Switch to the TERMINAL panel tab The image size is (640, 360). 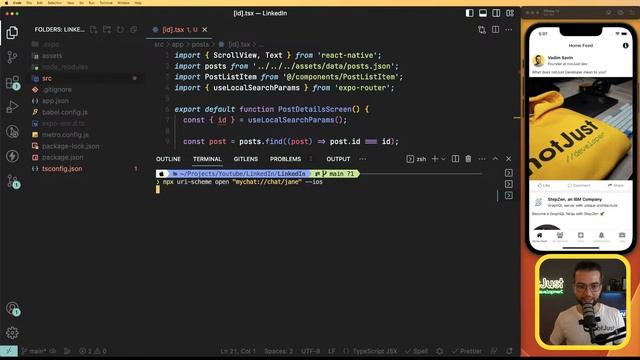point(207,159)
